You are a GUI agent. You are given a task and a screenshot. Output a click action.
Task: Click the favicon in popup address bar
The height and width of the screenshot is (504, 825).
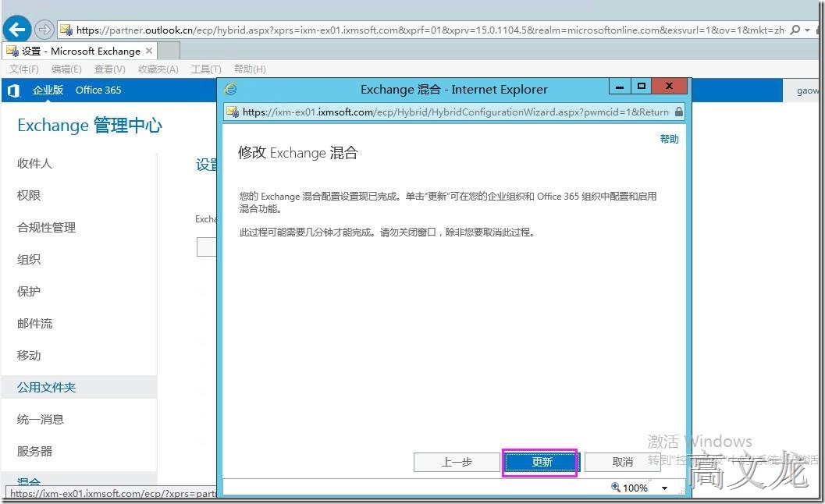[233, 112]
